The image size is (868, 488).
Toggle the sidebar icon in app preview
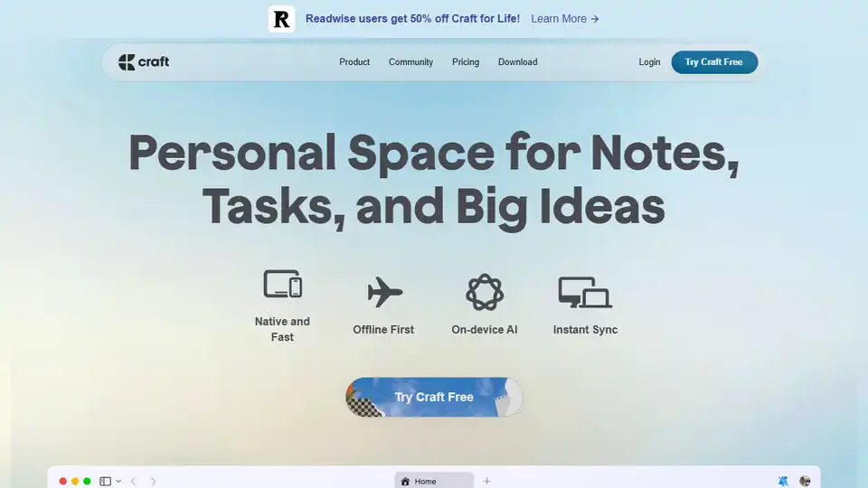click(x=105, y=482)
